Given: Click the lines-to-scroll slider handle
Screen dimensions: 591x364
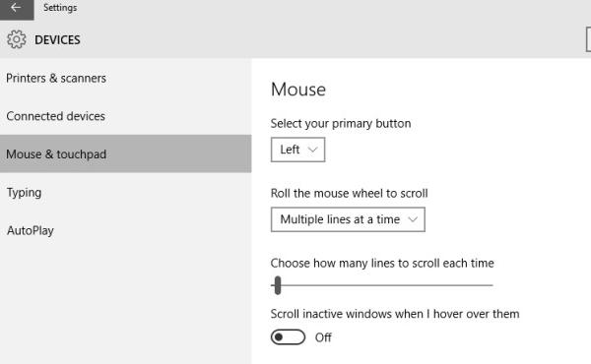Looking at the screenshot, I should (278, 285).
